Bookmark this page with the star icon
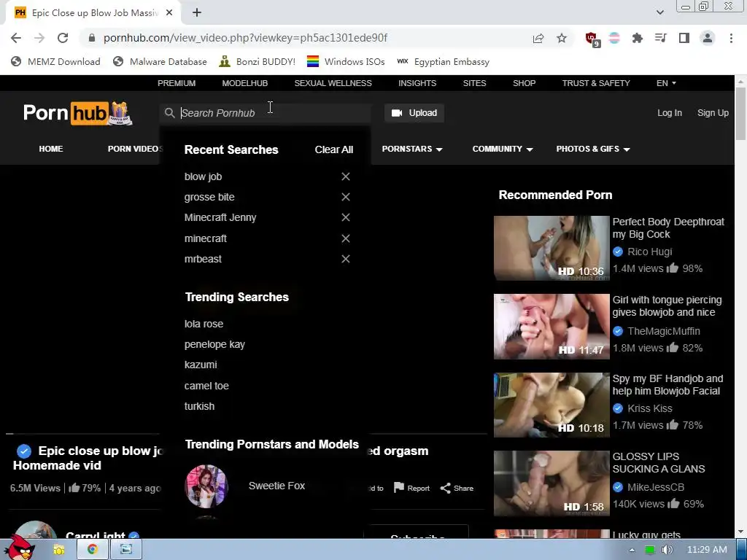The width and height of the screenshot is (747, 560). pos(562,38)
